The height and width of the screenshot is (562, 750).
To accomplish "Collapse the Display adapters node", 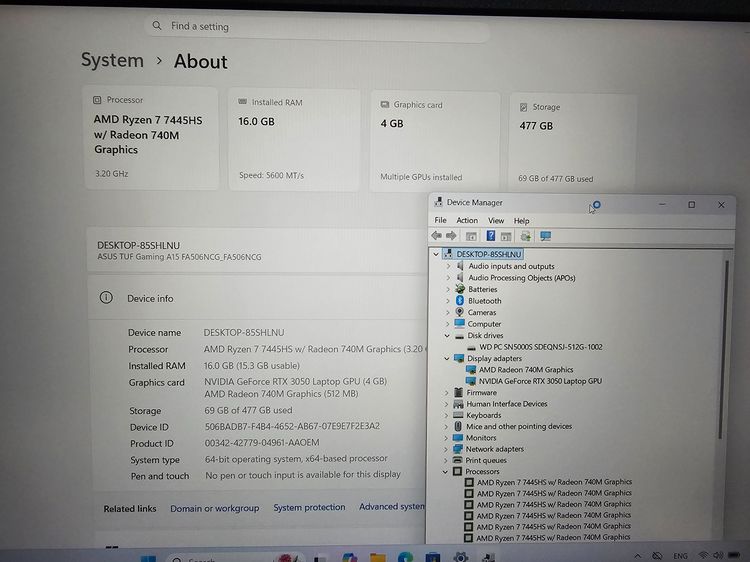I will [447, 358].
